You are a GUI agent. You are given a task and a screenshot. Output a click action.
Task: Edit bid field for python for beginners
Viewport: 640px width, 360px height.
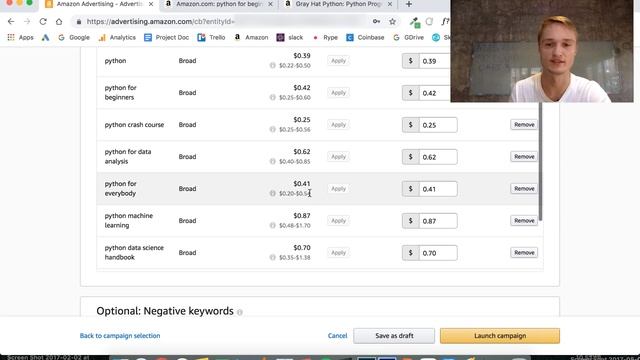(x=435, y=93)
